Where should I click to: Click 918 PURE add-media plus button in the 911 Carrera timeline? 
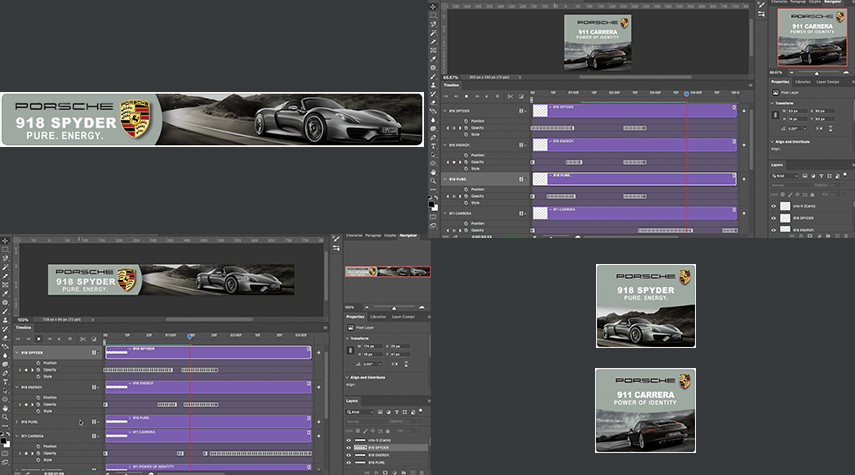click(x=744, y=179)
